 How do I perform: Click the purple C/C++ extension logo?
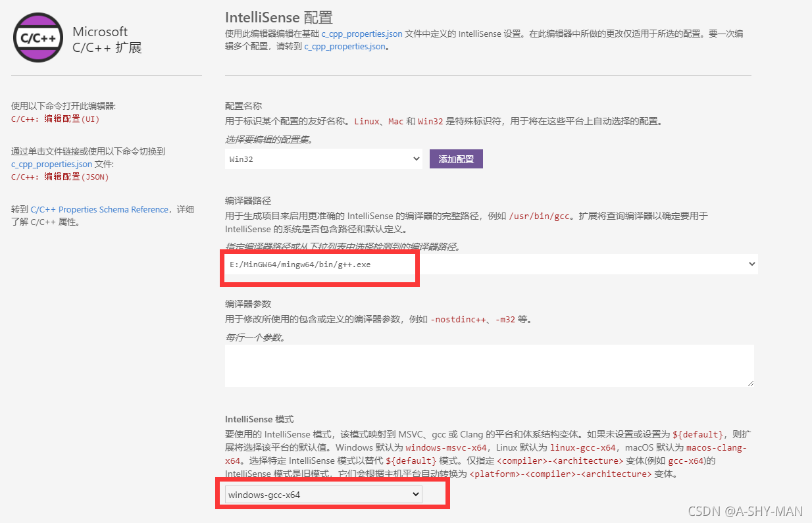click(38, 37)
